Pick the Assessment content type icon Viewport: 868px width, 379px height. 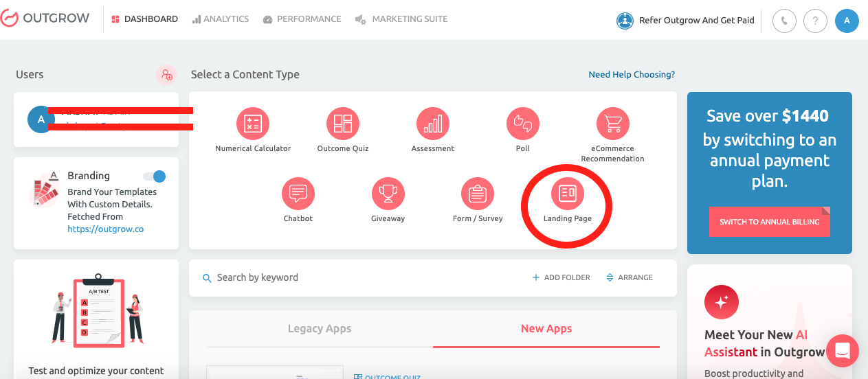(433, 124)
